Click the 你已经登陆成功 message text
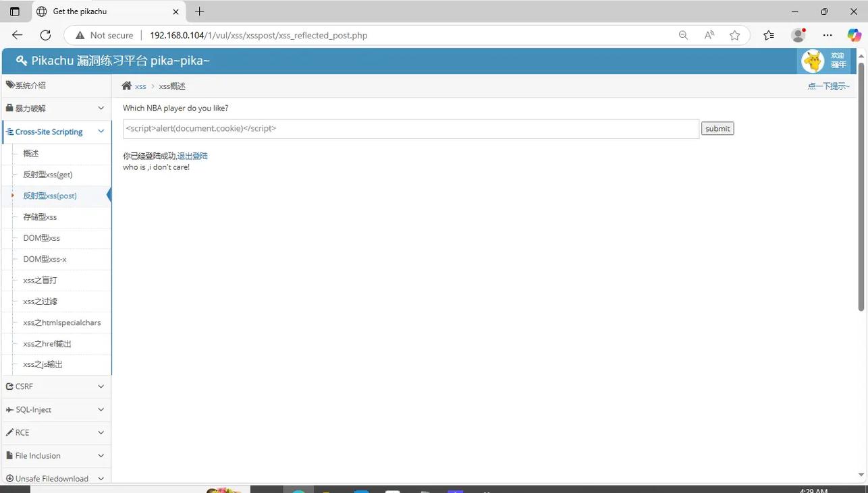The width and height of the screenshot is (868, 493). (149, 156)
